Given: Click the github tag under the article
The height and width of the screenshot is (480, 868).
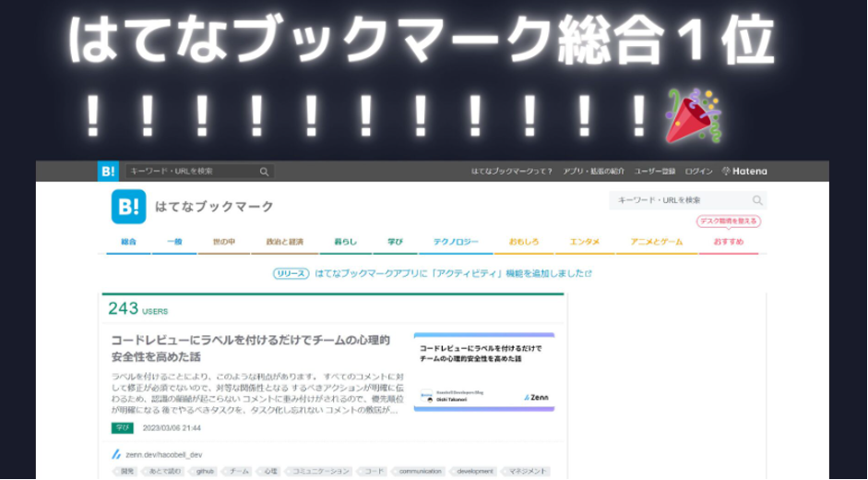Looking at the screenshot, I should [205, 471].
